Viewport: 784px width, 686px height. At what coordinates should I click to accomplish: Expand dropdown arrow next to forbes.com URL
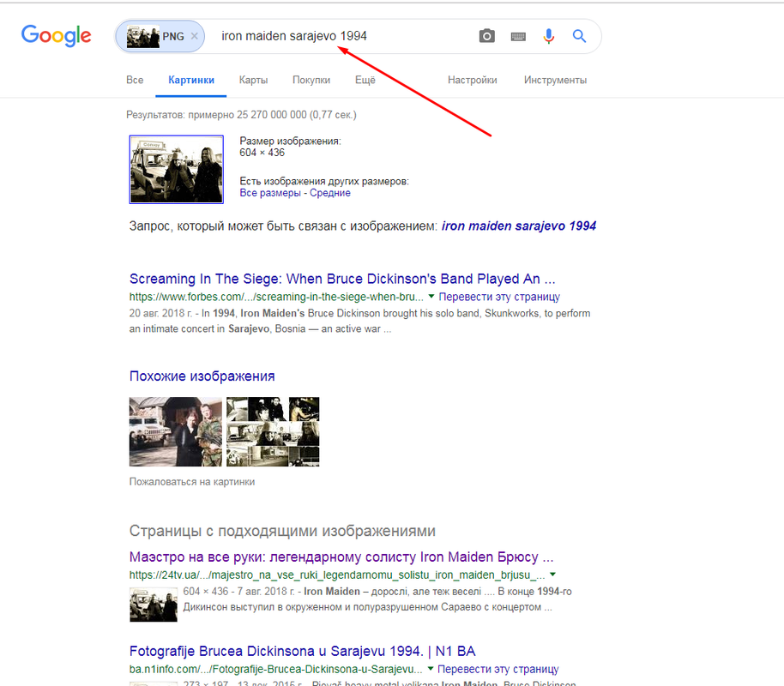431,297
